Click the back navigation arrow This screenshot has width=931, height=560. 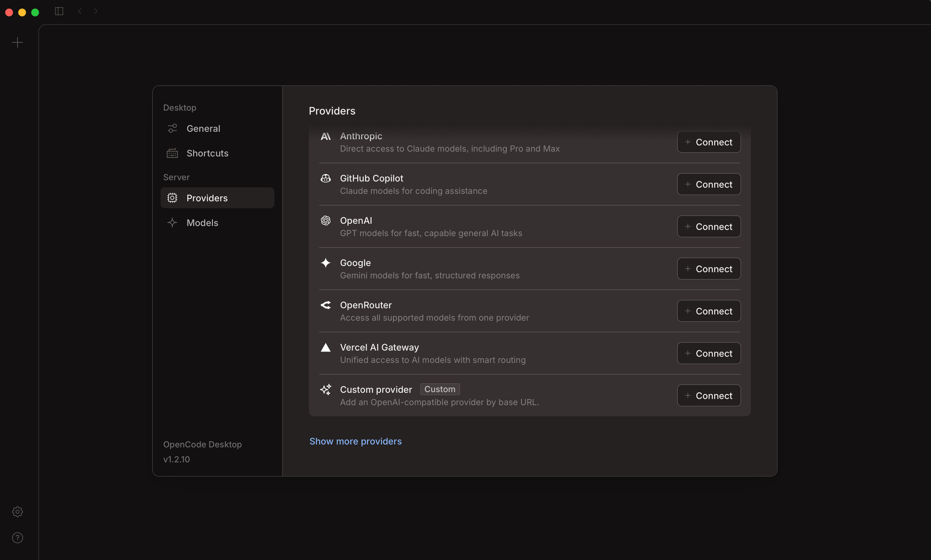click(x=80, y=11)
